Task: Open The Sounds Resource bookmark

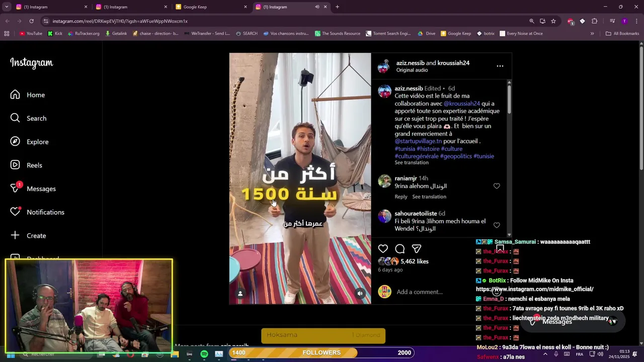Action: click(x=337, y=34)
